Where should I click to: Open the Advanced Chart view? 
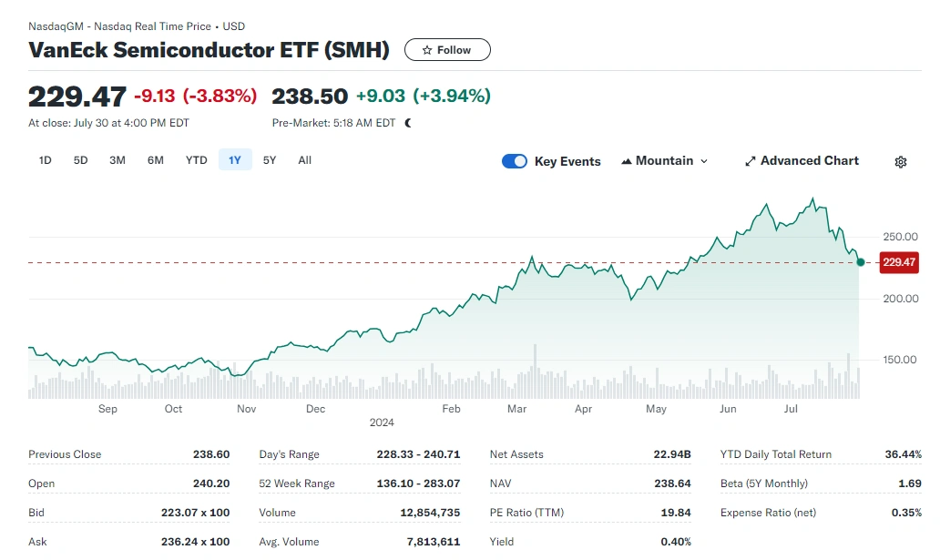[x=802, y=161]
